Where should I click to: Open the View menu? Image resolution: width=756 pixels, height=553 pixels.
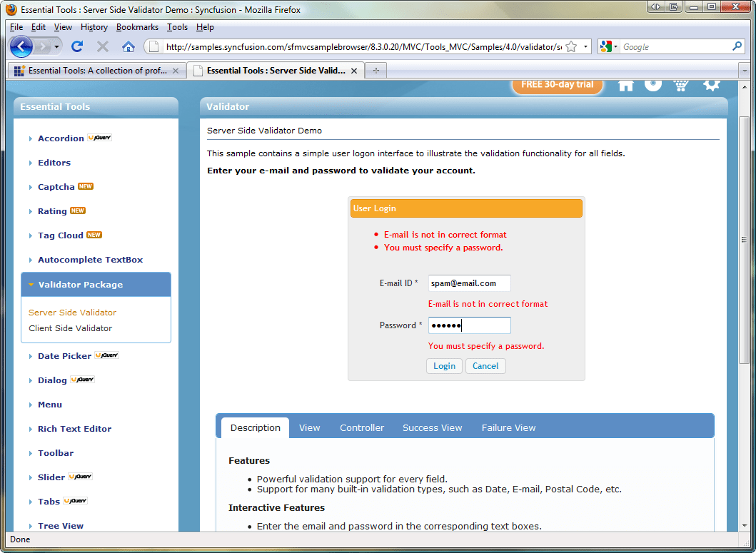(x=63, y=27)
